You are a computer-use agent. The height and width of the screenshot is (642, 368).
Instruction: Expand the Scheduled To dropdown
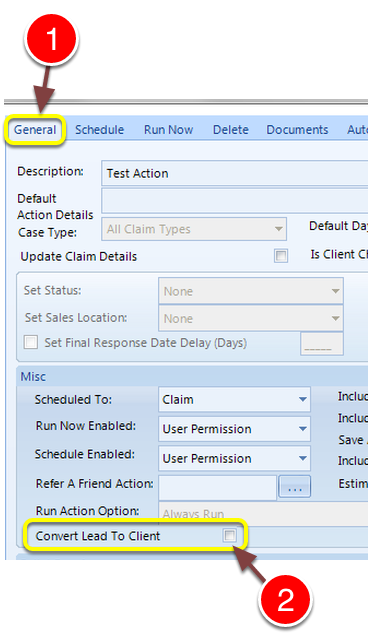click(234, 399)
